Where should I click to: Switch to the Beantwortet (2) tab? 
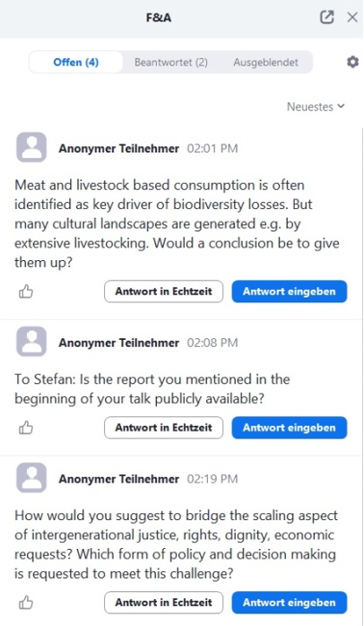(171, 62)
